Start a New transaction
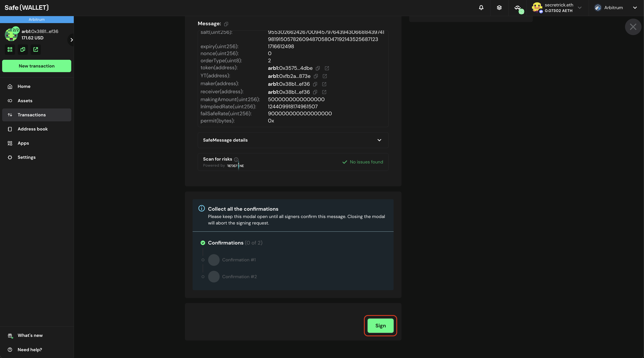This screenshot has width=644, height=358. point(37,66)
